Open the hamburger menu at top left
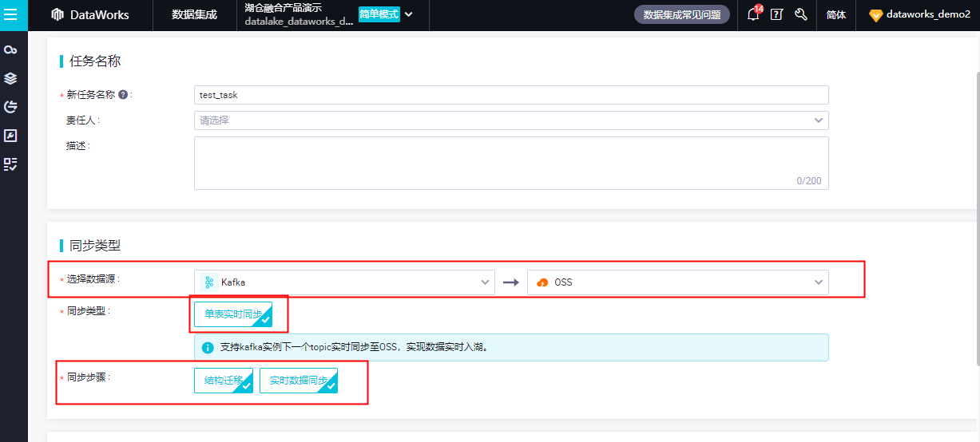Viewport: 980px width, 442px height. click(11, 14)
